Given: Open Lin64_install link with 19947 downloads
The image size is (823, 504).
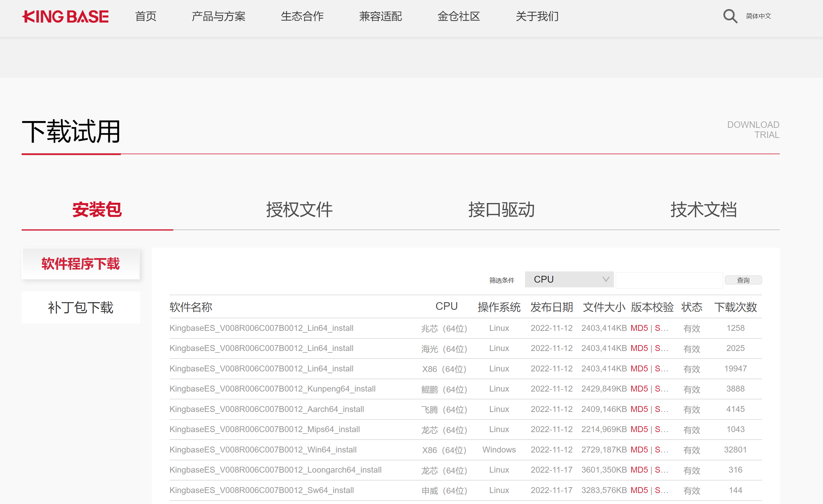Looking at the screenshot, I should click(x=262, y=368).
